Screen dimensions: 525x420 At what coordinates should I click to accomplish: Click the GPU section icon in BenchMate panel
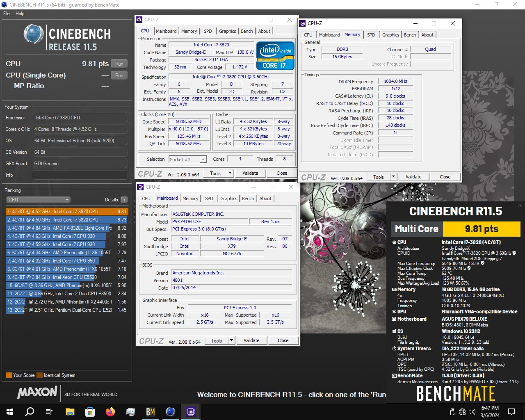tap(394, 312)
